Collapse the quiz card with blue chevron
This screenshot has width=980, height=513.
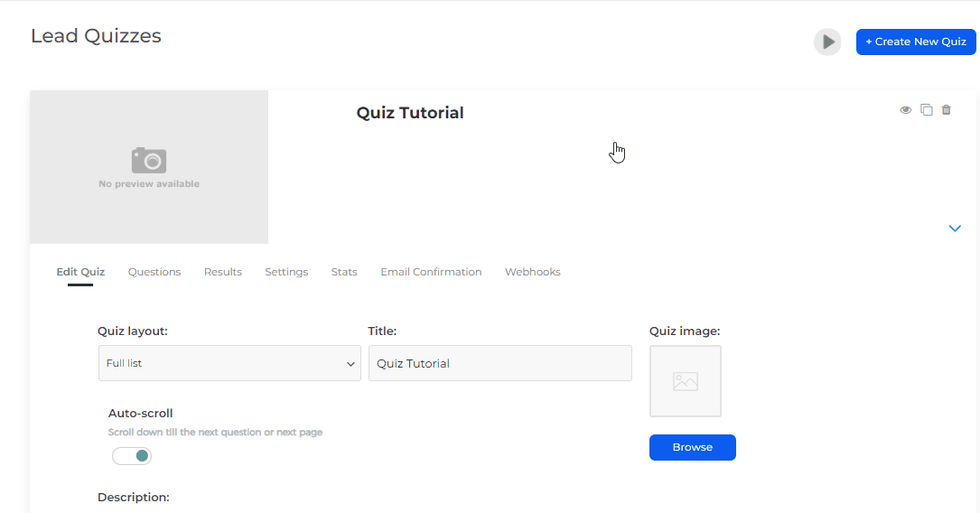pos(955,229)
